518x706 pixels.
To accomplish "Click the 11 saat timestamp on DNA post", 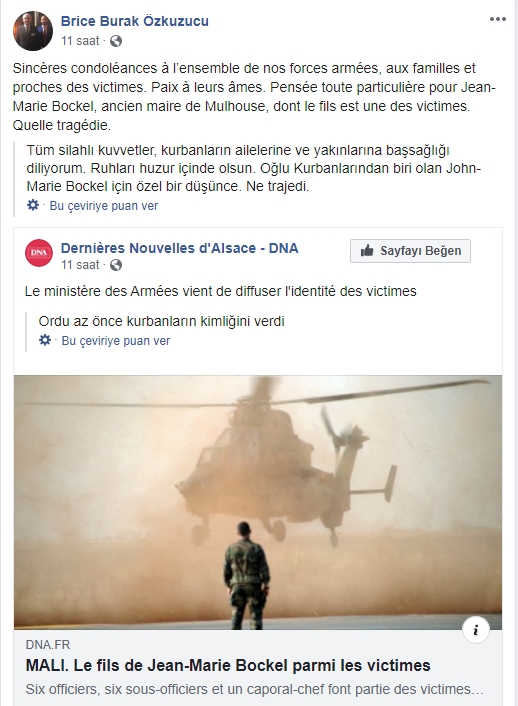I will coord(80,265).
